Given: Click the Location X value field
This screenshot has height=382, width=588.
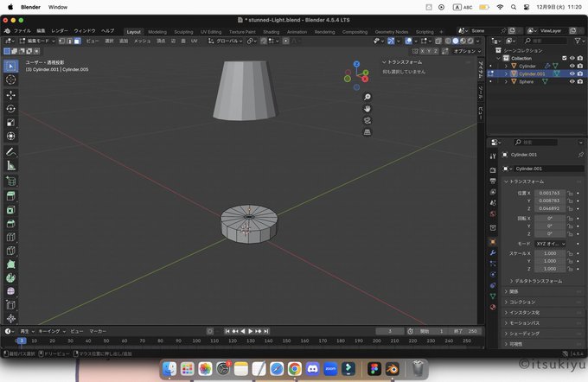Looking at the screenshot, I should pyautogui.click(x=550, y=193).
